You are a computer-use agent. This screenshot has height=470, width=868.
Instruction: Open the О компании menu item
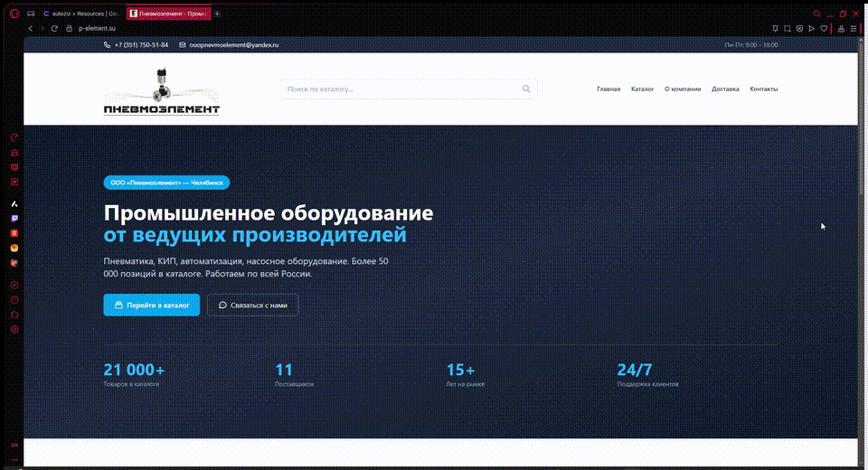click(x=683, y=89)
